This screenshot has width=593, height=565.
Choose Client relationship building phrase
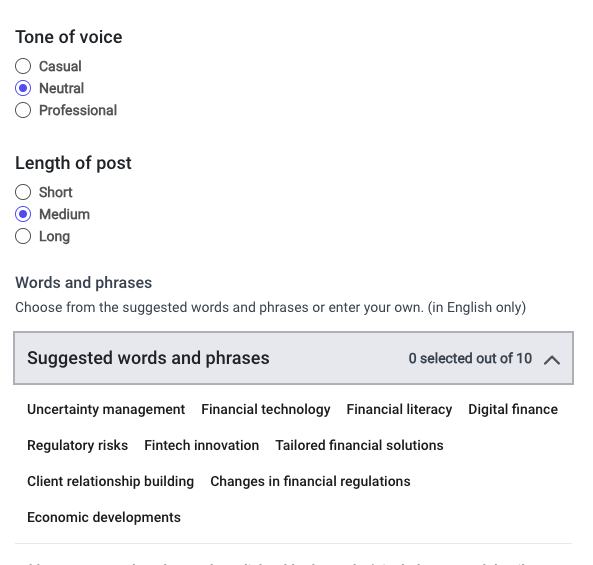110,481
